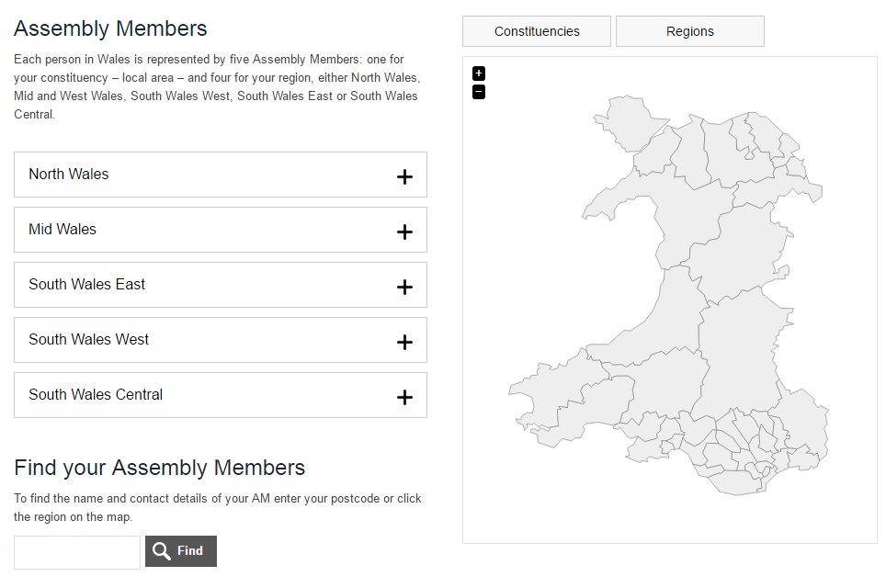Image resolution: width=886 pixels, height=588 pixels.
Task: Click the South Wales West row label
Action: pos(89,339)
